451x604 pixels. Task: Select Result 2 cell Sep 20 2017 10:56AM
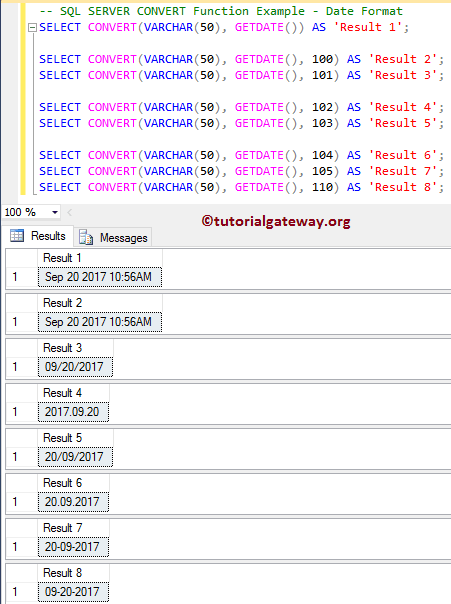tap(100, 322)
